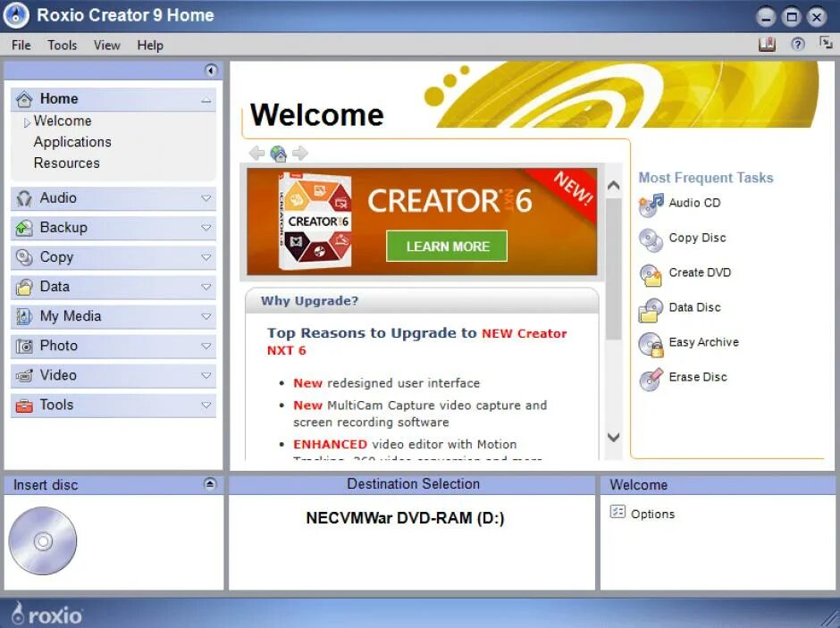Click the Backup icon in sidebar

point(24,228)
